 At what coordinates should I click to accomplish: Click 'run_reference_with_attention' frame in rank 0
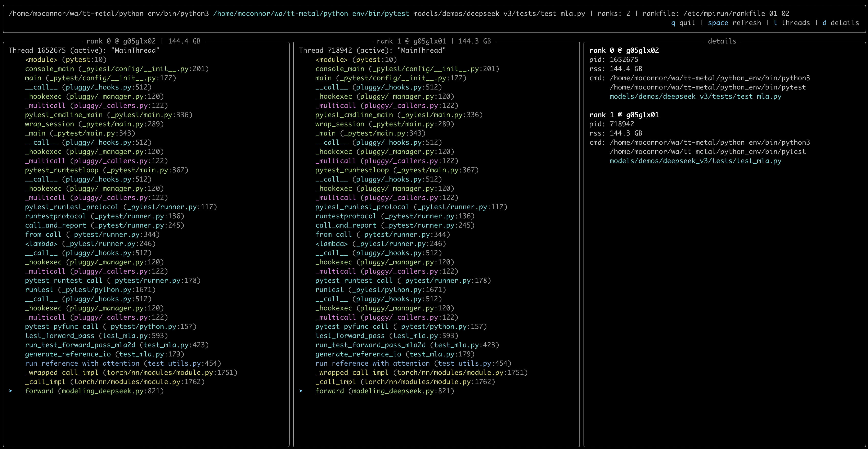(123, 363)
